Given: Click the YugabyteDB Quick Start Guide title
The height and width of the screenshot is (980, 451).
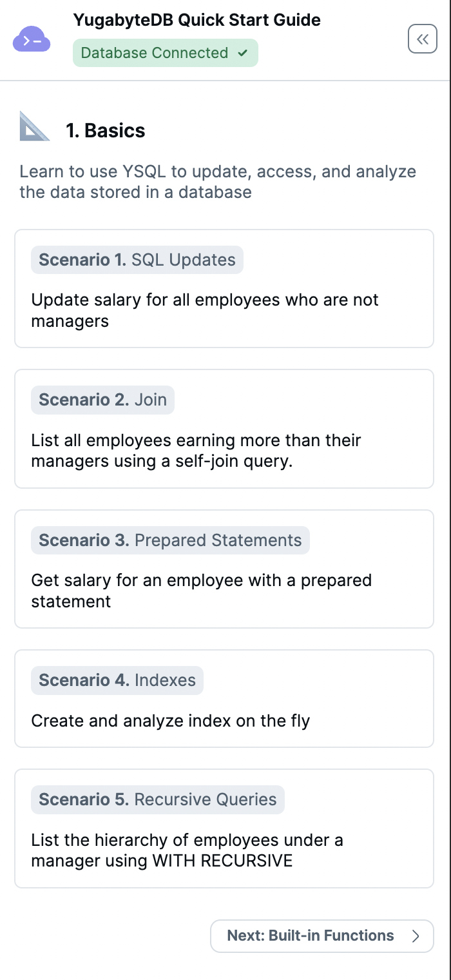Looking at the screenshot, I should point(197,20).
